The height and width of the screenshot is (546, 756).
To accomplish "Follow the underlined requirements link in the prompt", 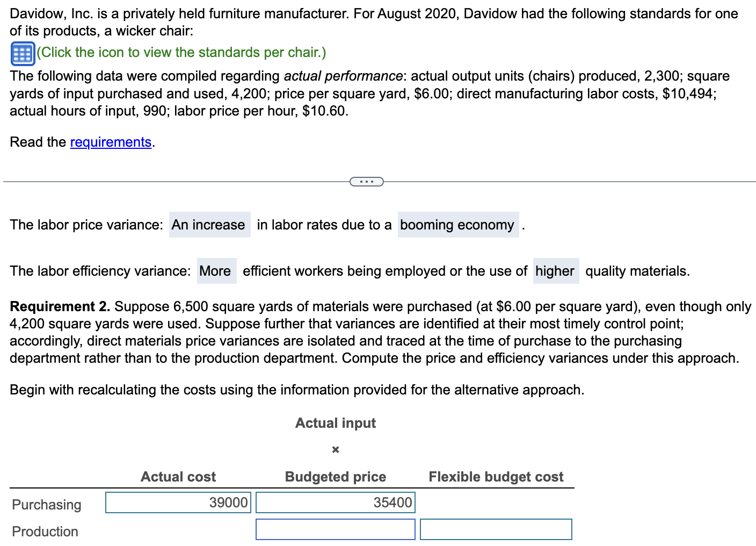I will (x=110, y=142).
